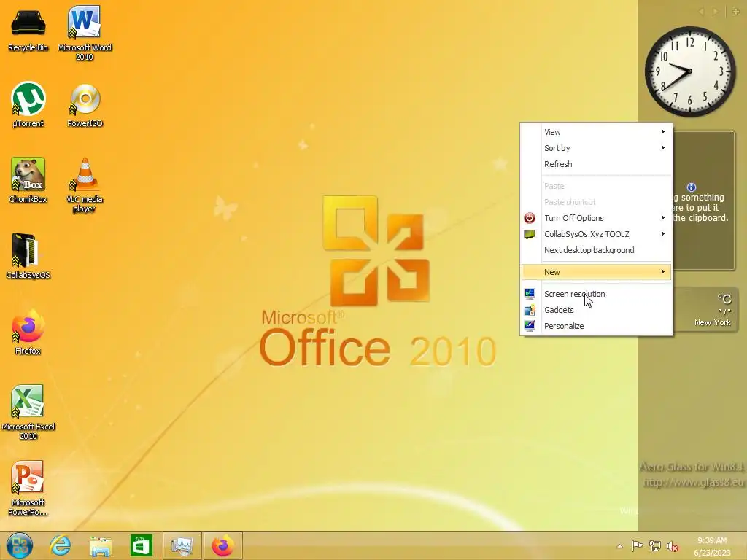Select Microsoft Excel 2010 desktop shortcut
This screenshot has height=560, width=747.
tap(28, 413)
